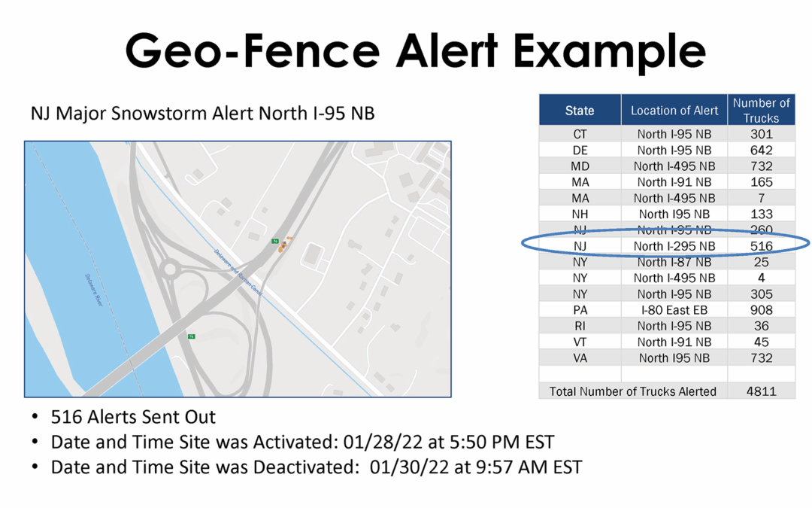Click the 4811 total trucks cell

click(x=761, y=391)
